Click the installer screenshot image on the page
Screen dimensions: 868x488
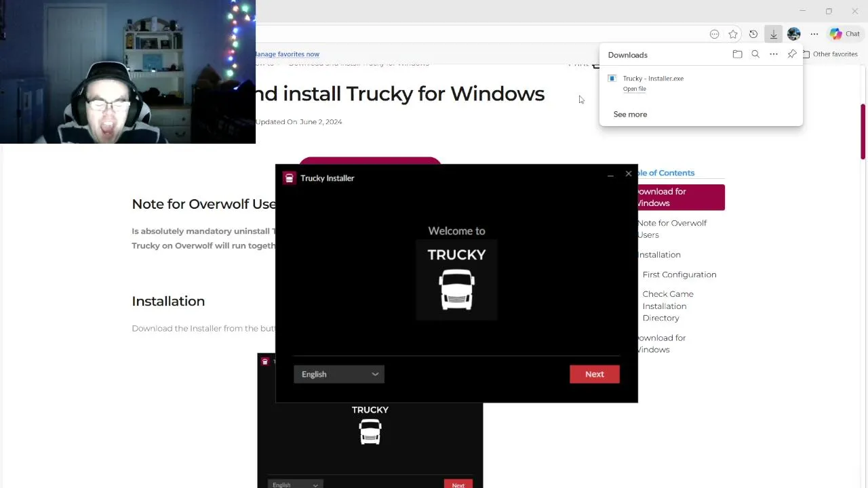tap(370, 445)
